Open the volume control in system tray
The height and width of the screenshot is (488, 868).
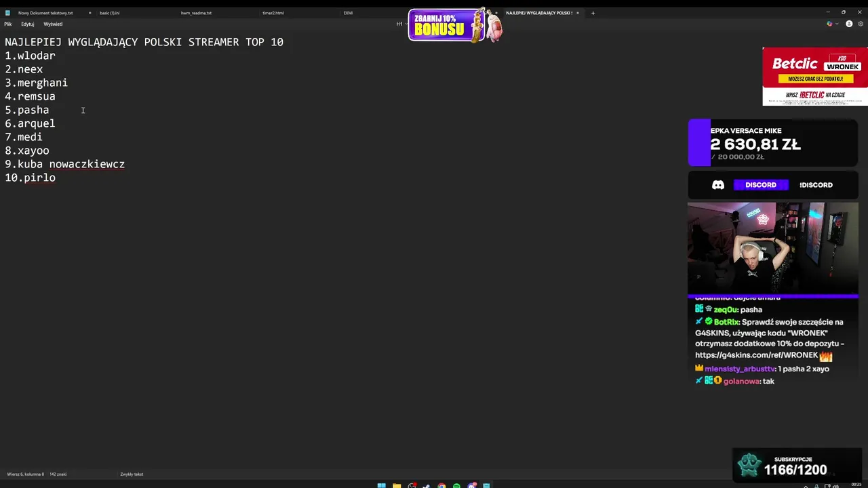[835, 486]
